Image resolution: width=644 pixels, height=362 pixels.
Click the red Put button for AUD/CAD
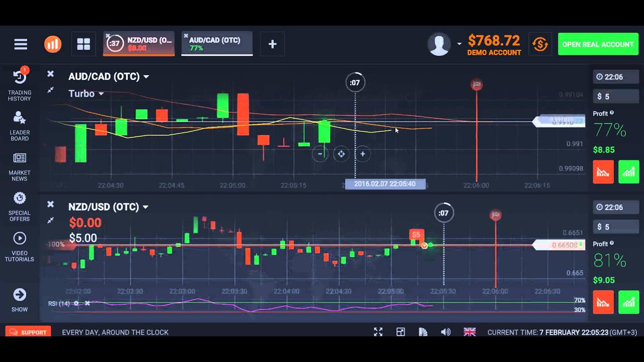coord(603,172)
